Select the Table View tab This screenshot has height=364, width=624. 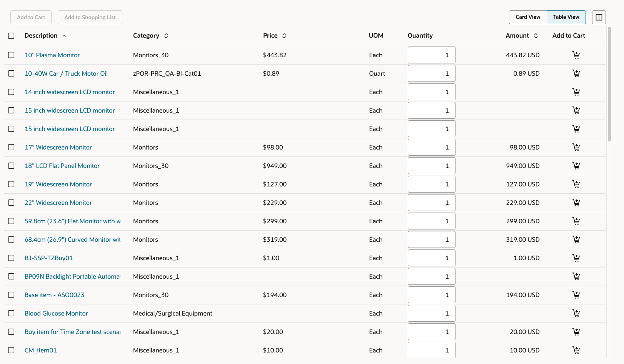tap(566, 17)
